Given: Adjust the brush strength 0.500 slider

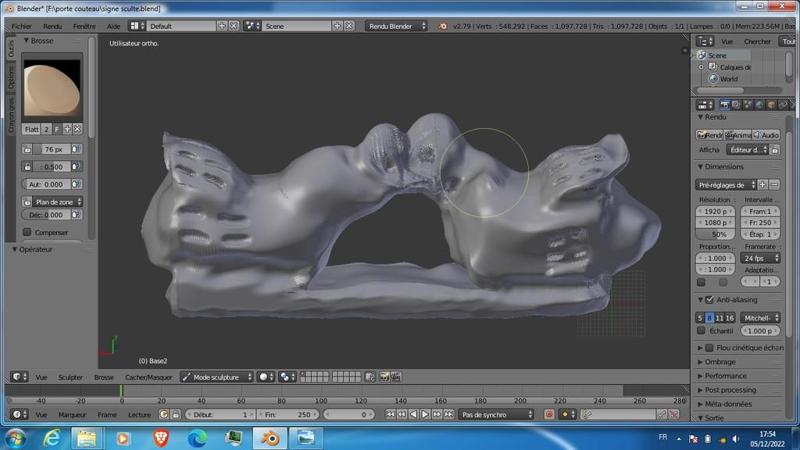Looking at the screenshot, I should point(52,166).
